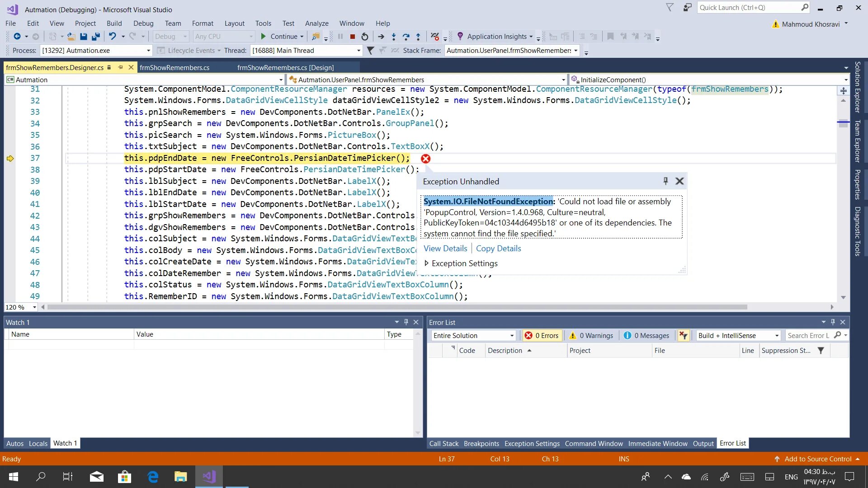The width and height of the screenshot is (868, 488).
Task: Click the Search Error List field
Action: pyautogui.click(x=808, y=336)
